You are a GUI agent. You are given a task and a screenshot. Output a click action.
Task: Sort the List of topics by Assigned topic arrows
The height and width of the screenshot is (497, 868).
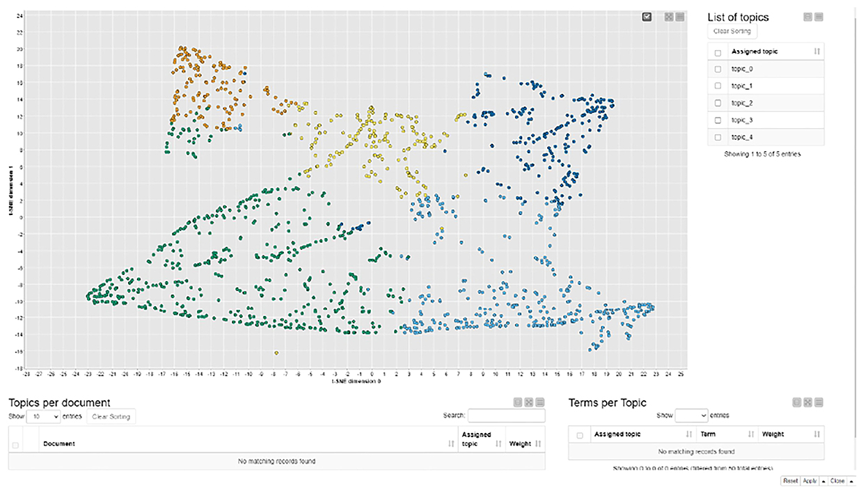click(x=817, y=52)
